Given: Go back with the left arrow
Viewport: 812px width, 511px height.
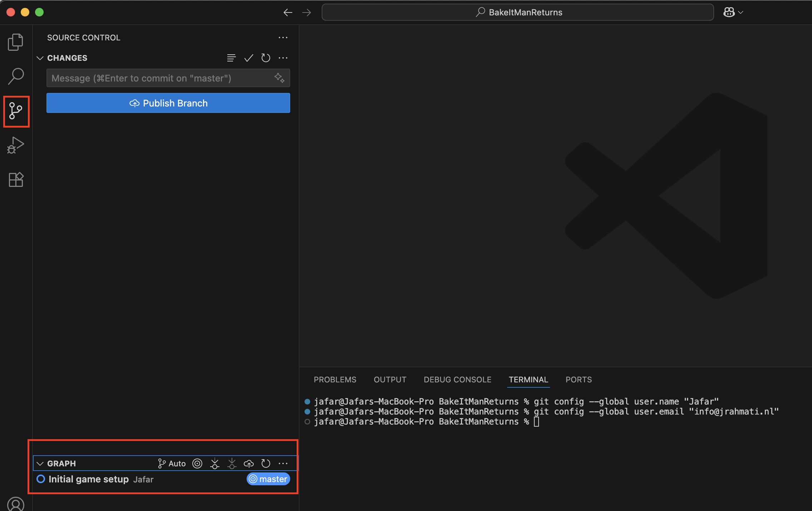Looking at the screenshot, I should [x=288, y=13].
